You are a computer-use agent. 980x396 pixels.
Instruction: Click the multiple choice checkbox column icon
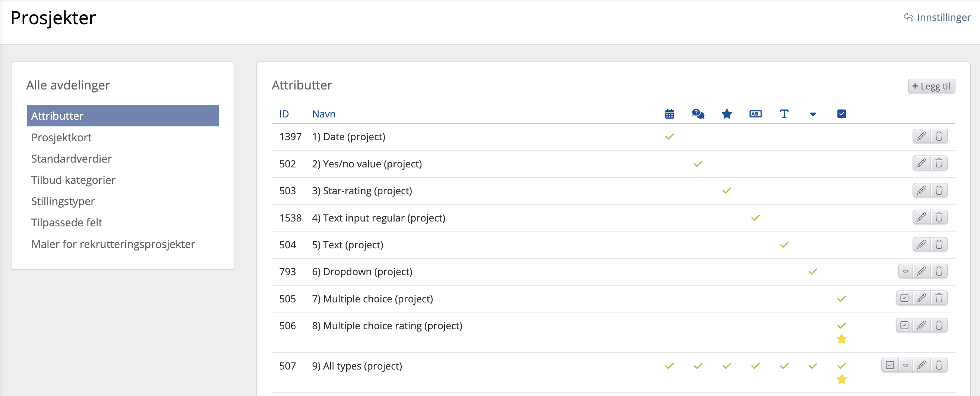point(841,114)
